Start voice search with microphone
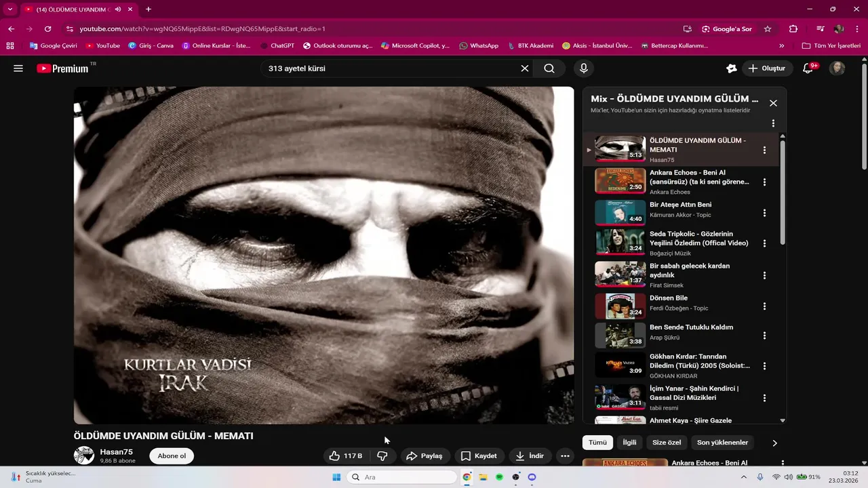 click(x=583, y=68)
